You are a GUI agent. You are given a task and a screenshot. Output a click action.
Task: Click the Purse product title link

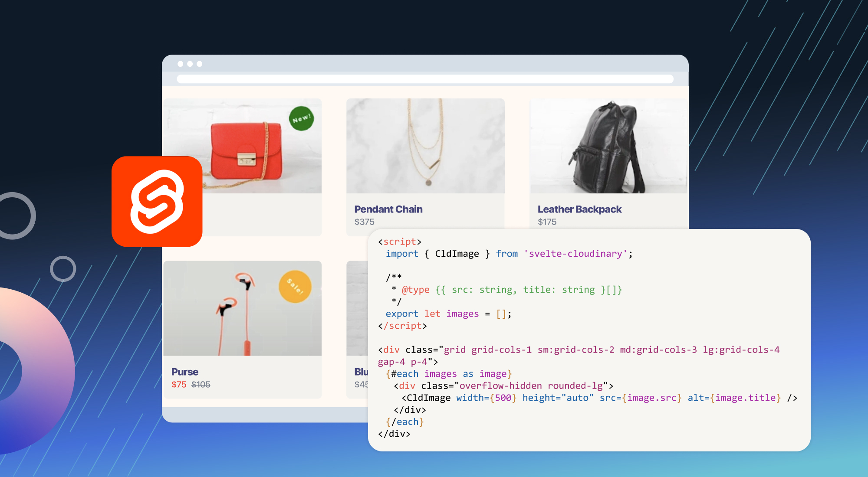tap(185, 372)
